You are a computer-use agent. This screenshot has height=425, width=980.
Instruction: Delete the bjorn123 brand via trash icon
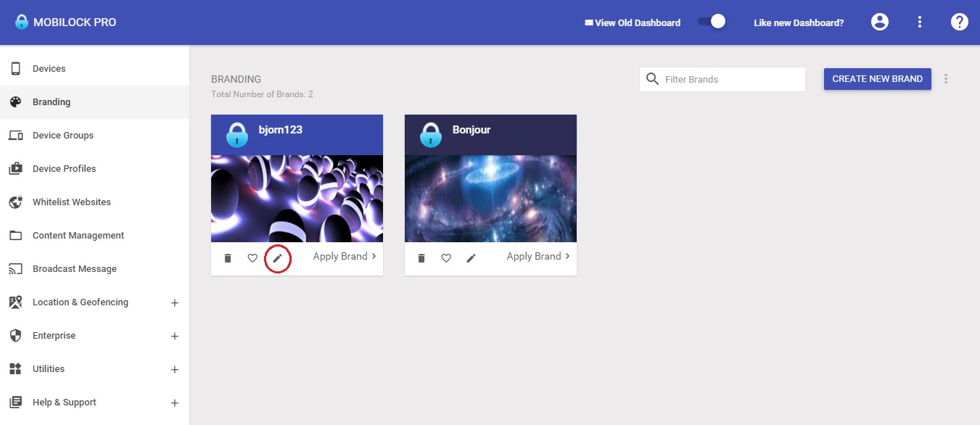pyautogui.click(x=228, y=258)
